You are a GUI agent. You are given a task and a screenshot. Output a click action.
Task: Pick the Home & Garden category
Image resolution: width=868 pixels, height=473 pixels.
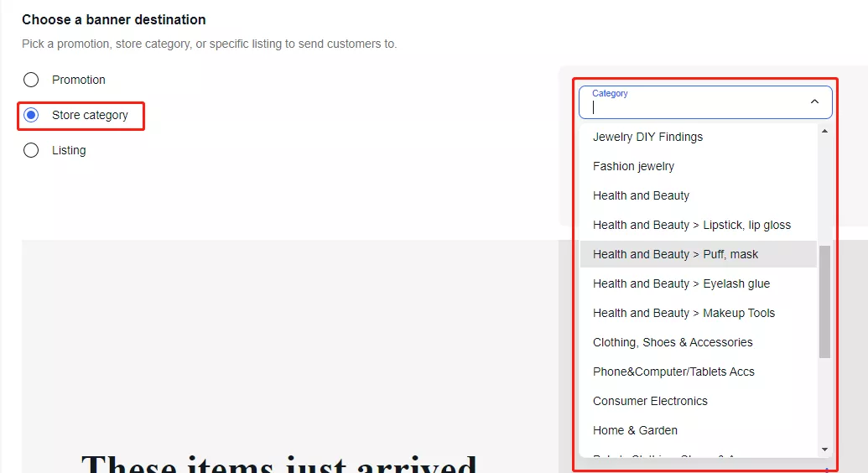pos(635,430)
